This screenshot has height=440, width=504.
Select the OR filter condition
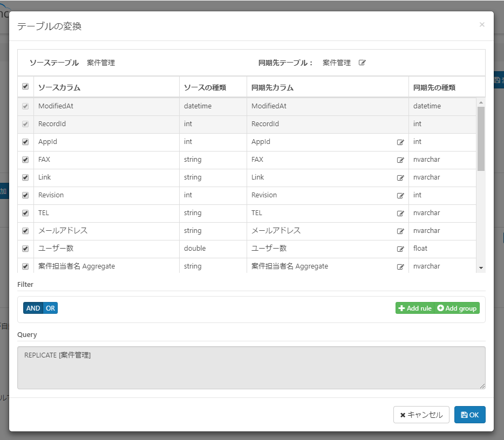[x=51, y=308]
